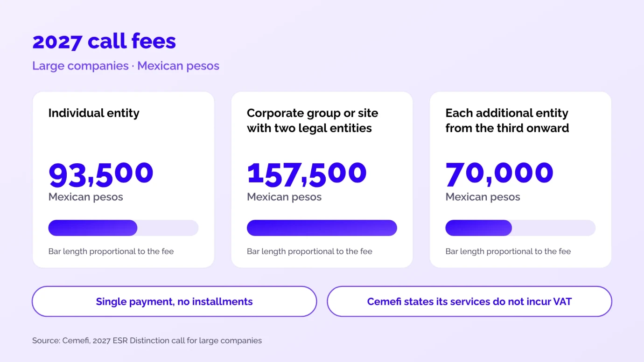Click "Mexican pesos" under the 70,000 amount
This screenshot has width=644, height=362.
483,197
